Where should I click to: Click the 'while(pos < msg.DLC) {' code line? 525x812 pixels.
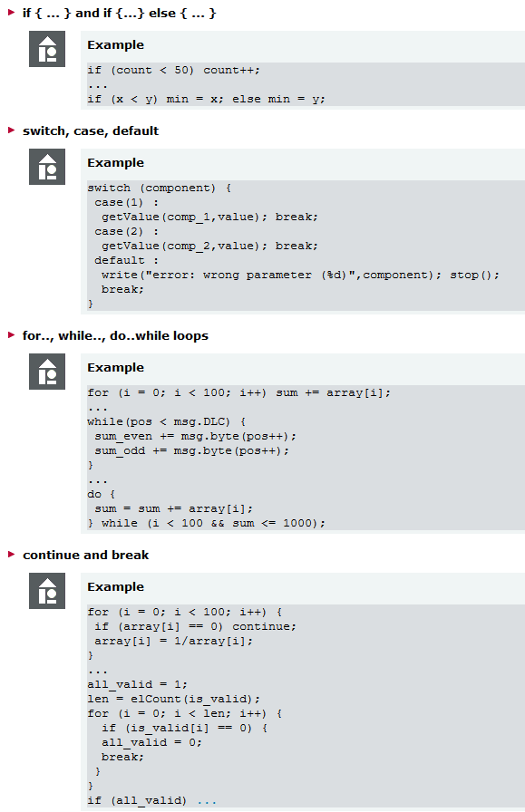(x=166, y=421)
